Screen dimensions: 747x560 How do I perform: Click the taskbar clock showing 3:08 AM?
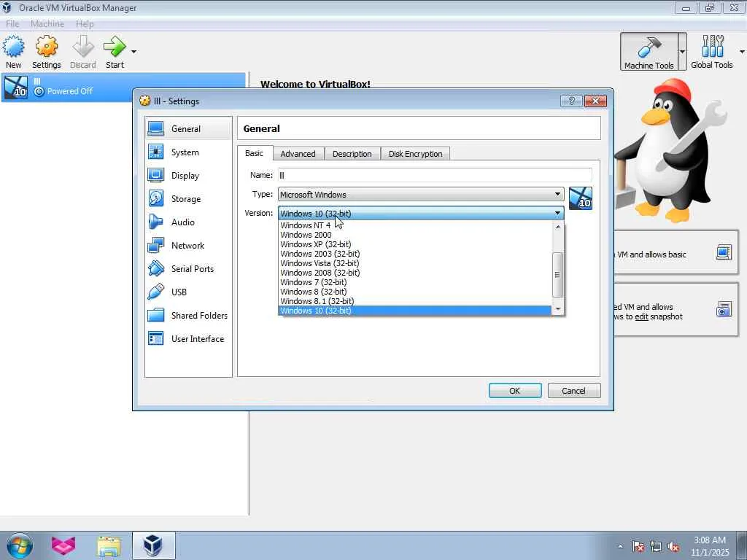click(x=710, y=546)
